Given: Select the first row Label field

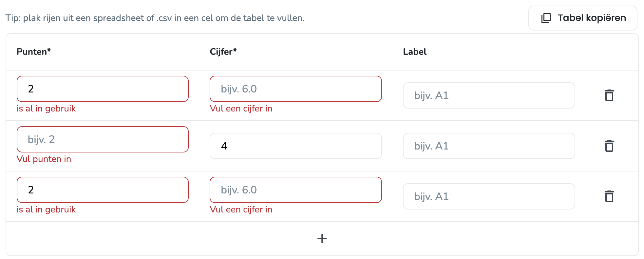Looking at the screenshot, I should [489, 95].
